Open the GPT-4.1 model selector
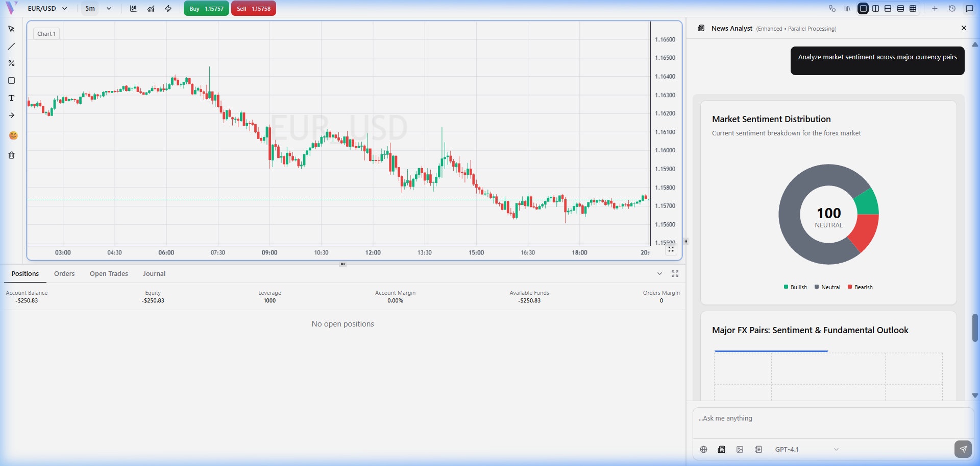 click(x=806, y=450)
